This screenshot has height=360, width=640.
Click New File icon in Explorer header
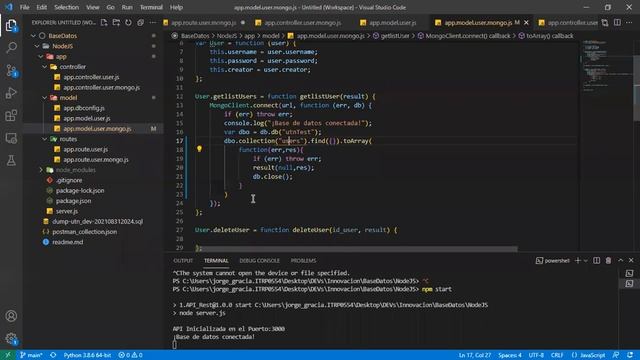coord(104,23)
